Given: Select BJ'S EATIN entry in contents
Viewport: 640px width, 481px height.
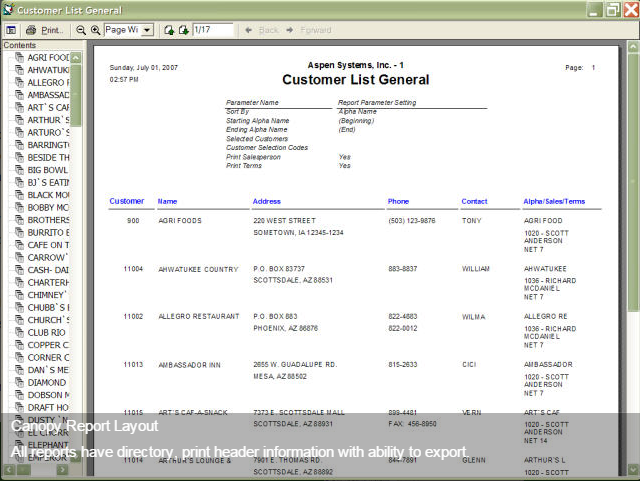Looking at the screenshot, I should click(48, 183).
